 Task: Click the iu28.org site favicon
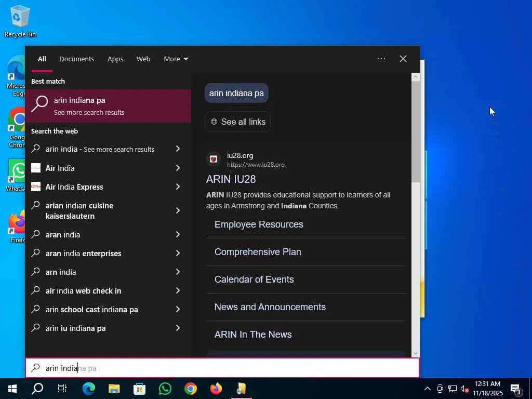pos(214,159)
